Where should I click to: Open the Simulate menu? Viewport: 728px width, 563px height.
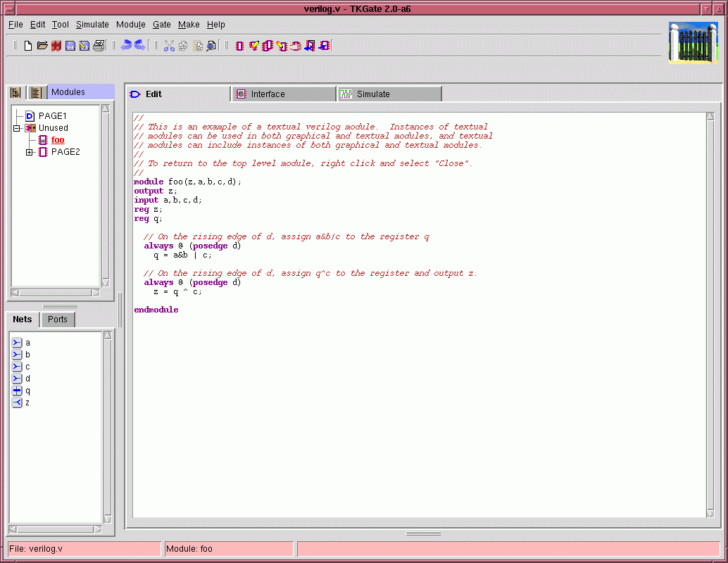coord(92,25)
